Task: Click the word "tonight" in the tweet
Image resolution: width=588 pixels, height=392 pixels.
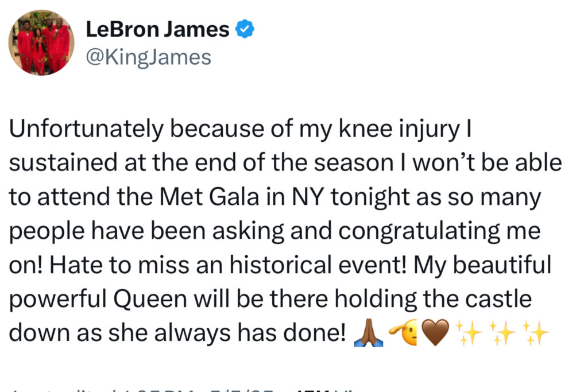Action: [x=370, y=198]
